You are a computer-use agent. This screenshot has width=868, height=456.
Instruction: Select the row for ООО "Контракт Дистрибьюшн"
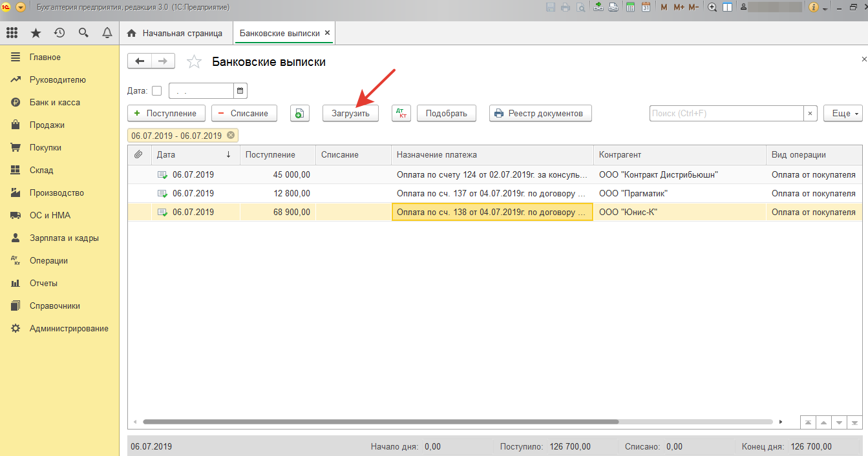pyautogui.click(x=494, y=175)
